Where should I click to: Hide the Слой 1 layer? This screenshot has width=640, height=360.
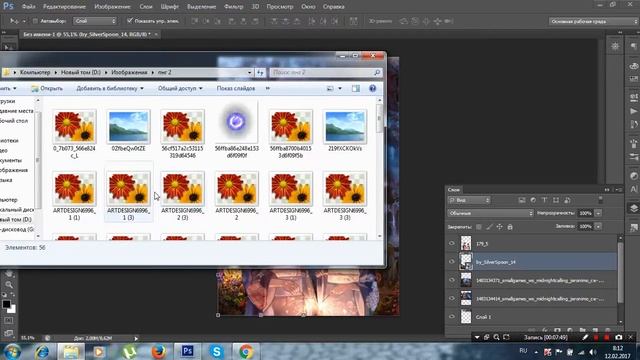coord(452,316)
